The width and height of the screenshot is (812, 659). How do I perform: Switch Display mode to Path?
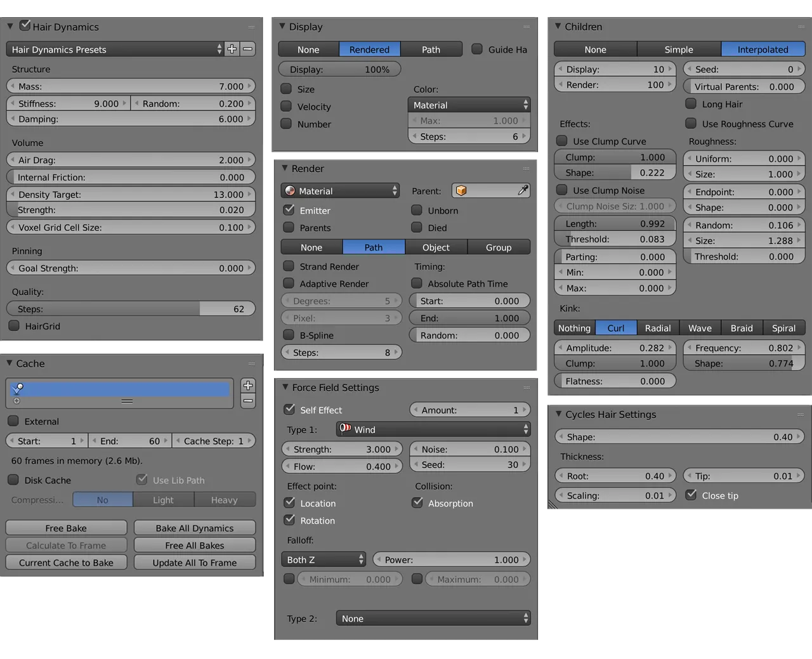click(431, 49)
